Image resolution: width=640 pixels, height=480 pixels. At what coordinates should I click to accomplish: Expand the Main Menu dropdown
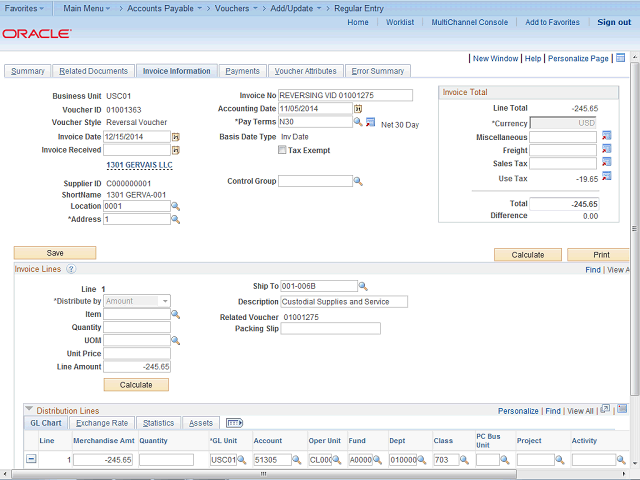tap(86, 7)
